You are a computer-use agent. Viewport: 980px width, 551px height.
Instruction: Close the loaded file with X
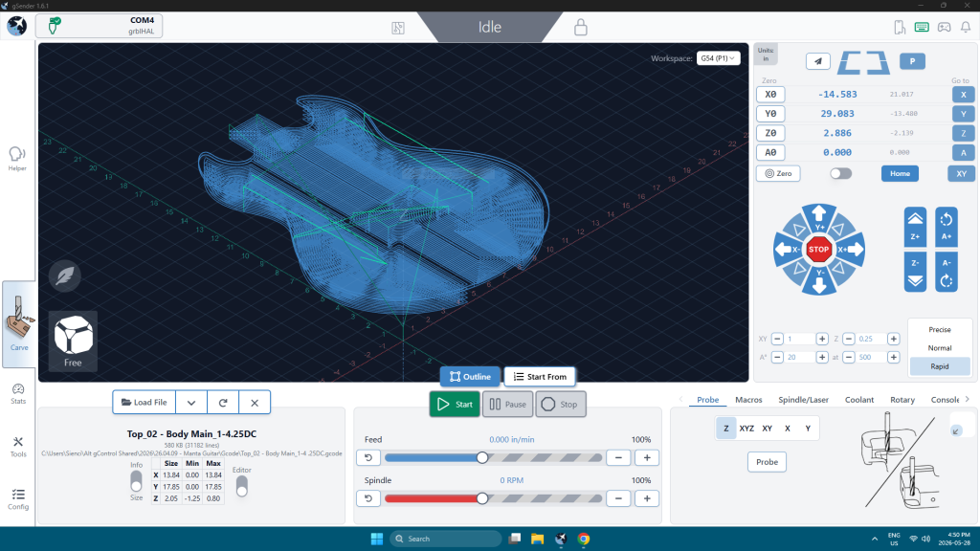255,403
